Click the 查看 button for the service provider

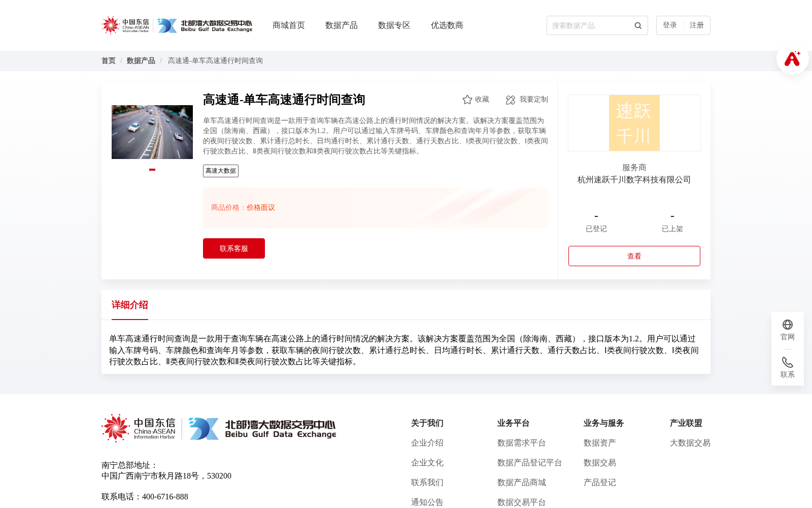pyautogui.click(x=634, y=256)
